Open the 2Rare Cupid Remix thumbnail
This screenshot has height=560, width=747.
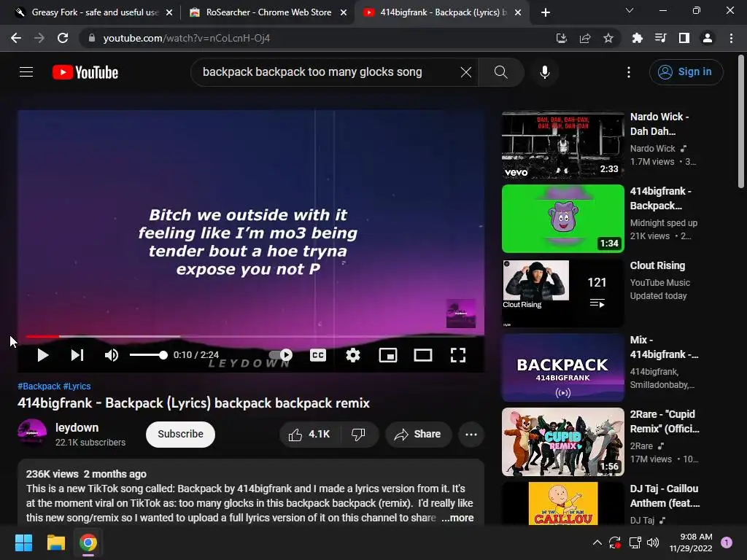(x=562, y=442)
